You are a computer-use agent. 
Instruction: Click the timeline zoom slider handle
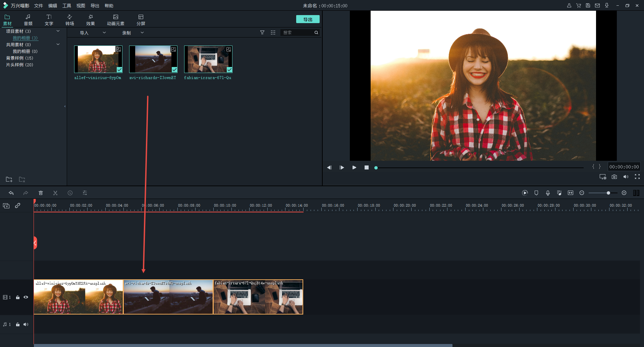click(x=608, y=193)
